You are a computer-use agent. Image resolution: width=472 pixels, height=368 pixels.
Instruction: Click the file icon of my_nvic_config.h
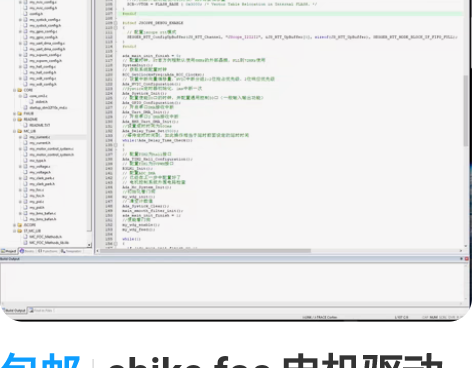26,8
